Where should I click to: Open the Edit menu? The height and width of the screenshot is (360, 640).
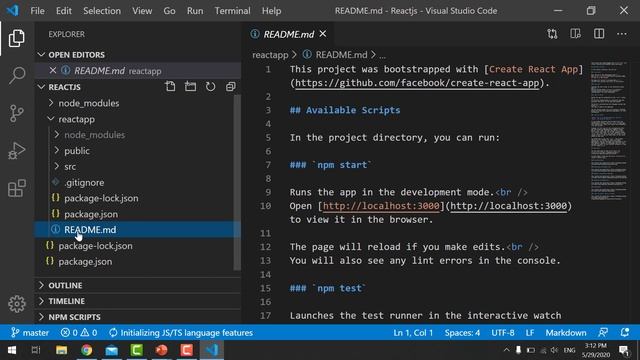click(x=64, y=11)
